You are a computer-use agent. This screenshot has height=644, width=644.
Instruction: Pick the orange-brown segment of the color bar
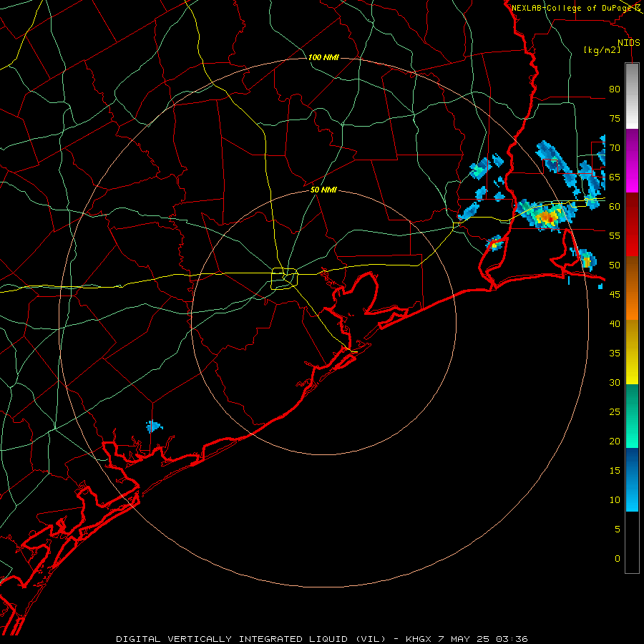[632, 288]
